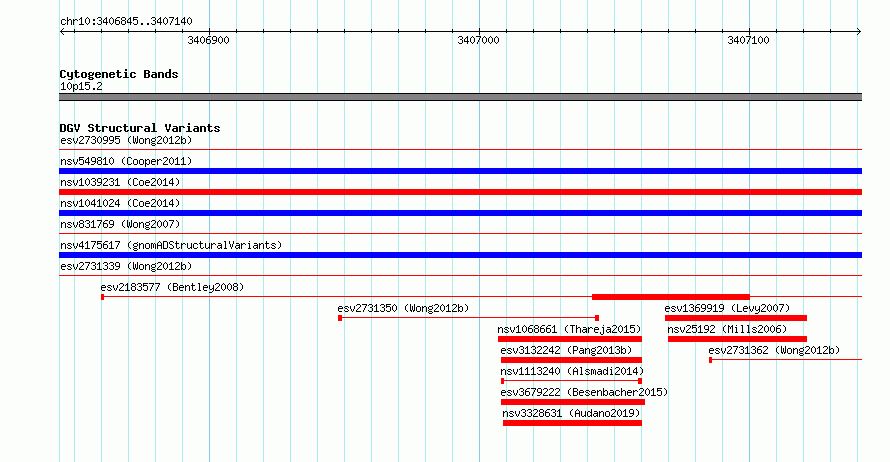Open the nsv1113240 (Alsmadi2014) variant label
This screenshot has width=890, height=462.
pyautogui.click(x=572, y=371)
